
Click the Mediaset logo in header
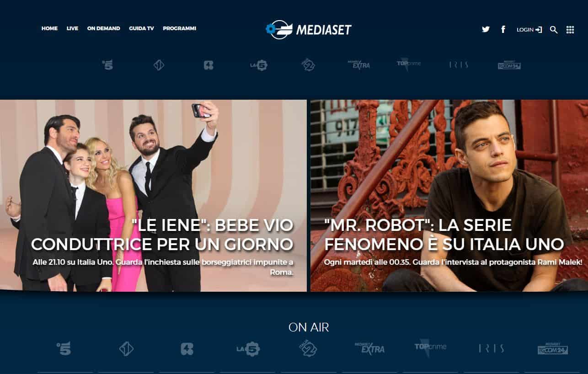(x=309, y=29)
